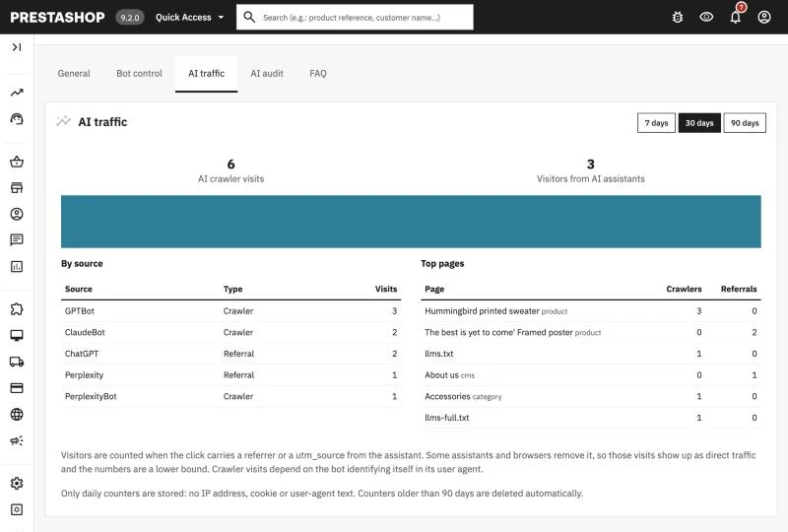The height and width of the screenshot is (532, 788).
Task: Expand the sidebar navigation menu
Action: 17,47
